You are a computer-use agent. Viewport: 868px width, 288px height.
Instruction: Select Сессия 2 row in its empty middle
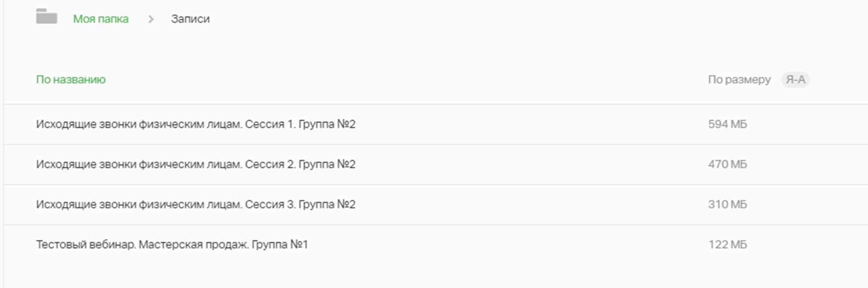[531, 165]
